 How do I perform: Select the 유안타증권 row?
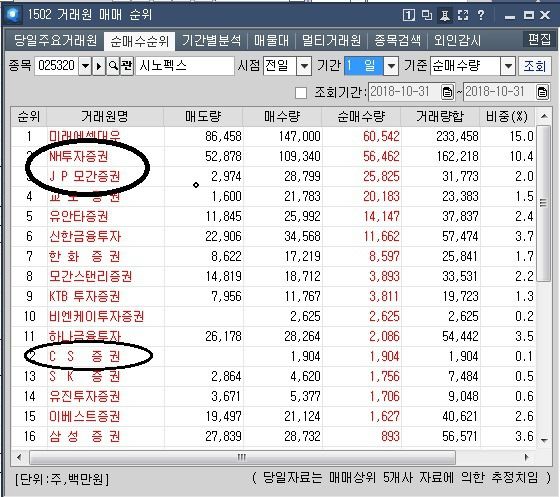(x=273, y=216)
